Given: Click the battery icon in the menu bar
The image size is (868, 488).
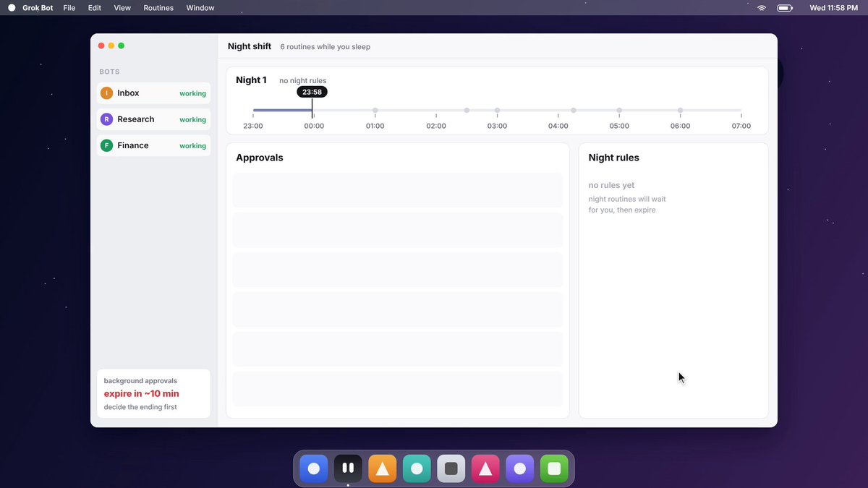Looking at the screenshot, I should point(785,8).
